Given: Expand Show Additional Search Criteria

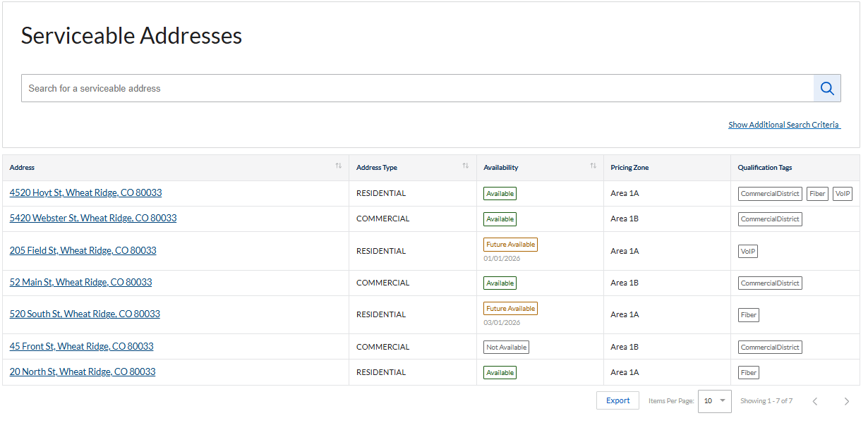Looking at the screenshot, I should [x=784, y=125].
